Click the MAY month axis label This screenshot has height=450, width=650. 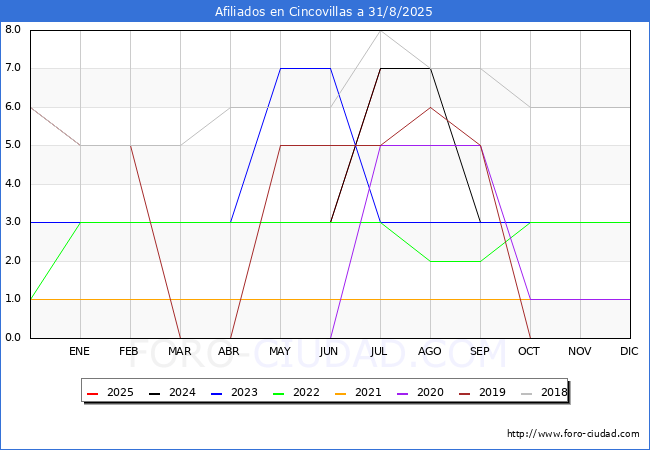pos(280,351)
